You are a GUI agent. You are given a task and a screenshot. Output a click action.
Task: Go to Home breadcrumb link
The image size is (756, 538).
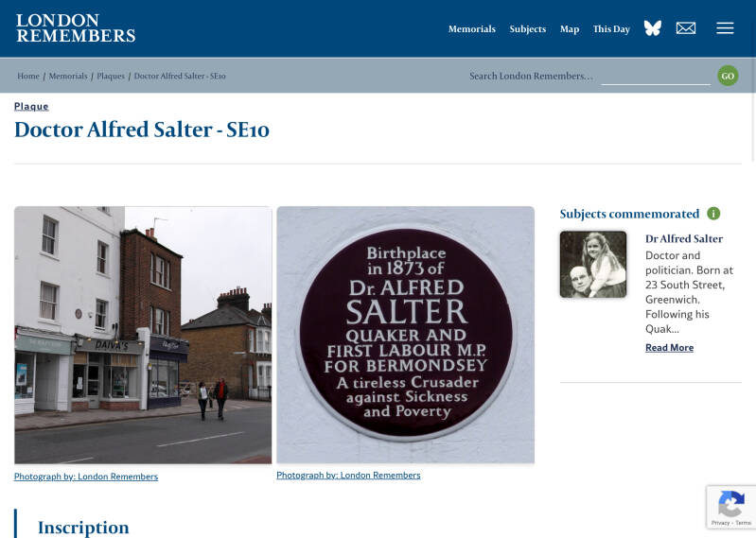(x=28, y=76)
